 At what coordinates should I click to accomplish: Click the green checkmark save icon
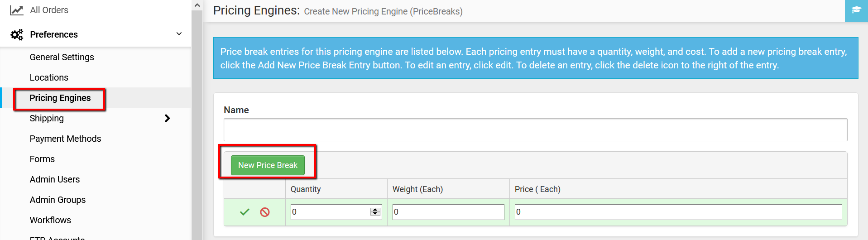[245, 212]
